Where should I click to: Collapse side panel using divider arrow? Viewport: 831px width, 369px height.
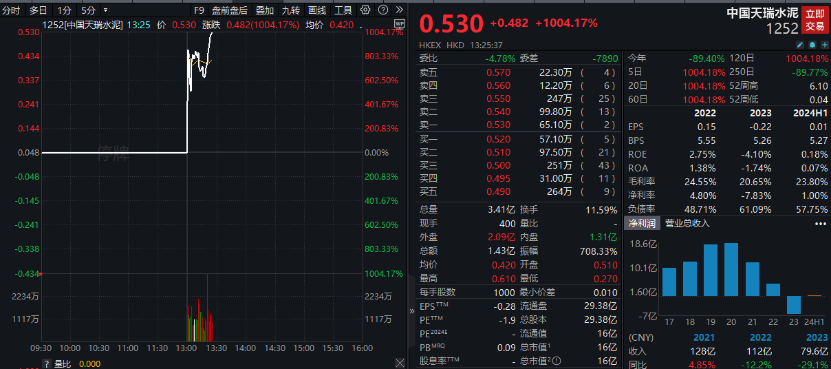point(412,311)
